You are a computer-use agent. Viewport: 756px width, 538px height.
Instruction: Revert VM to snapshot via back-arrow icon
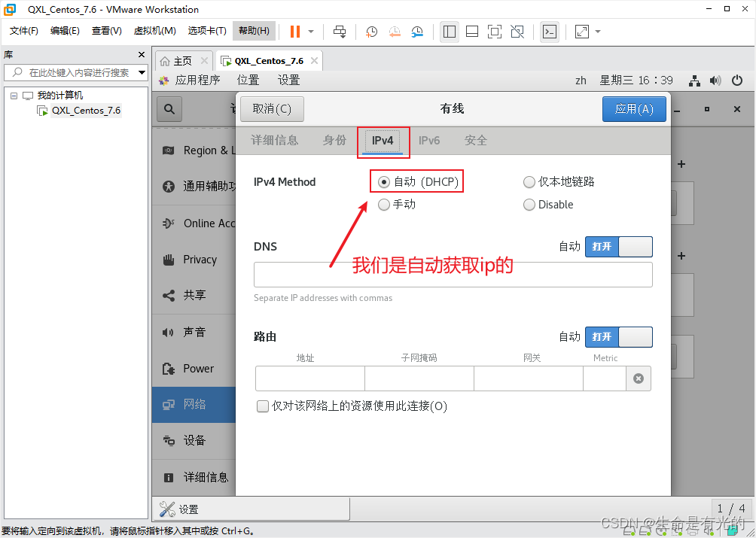tap(394, 31)
